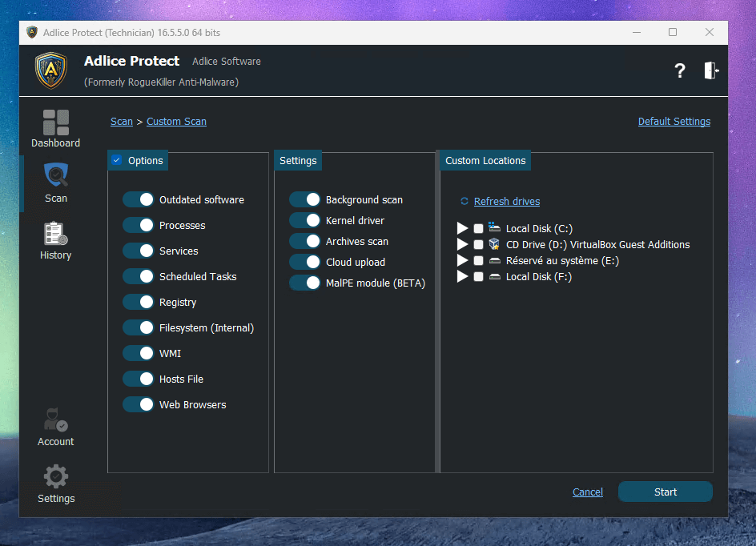Select the Scan shield icon
Image resolution: width=756 pixels, height=546 pixels.
[56, 175]
